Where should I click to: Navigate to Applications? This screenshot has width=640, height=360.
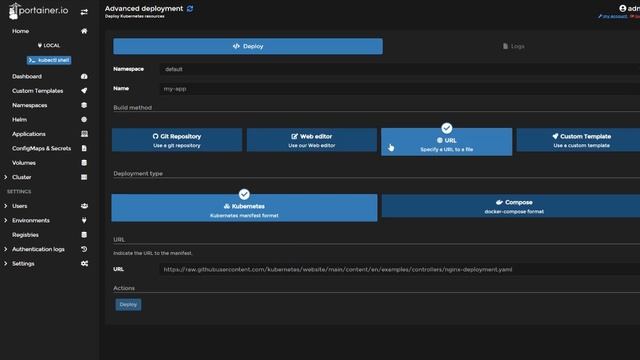[29, 134]
